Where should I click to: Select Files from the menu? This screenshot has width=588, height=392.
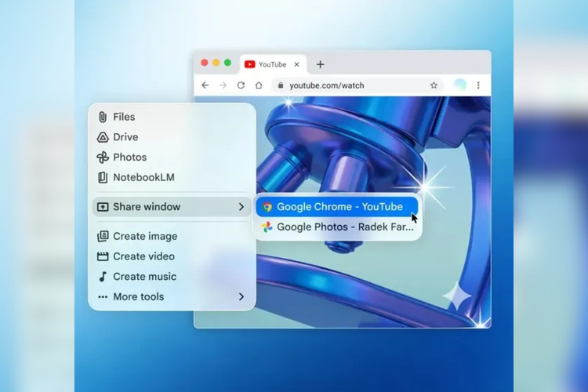click(x=124, y=117)
